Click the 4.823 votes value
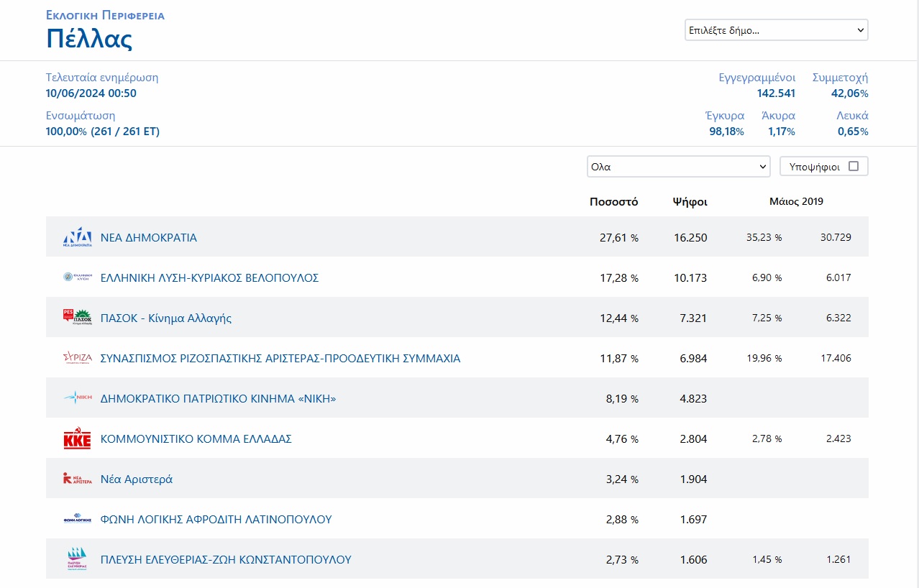 (x=693, y=399)
